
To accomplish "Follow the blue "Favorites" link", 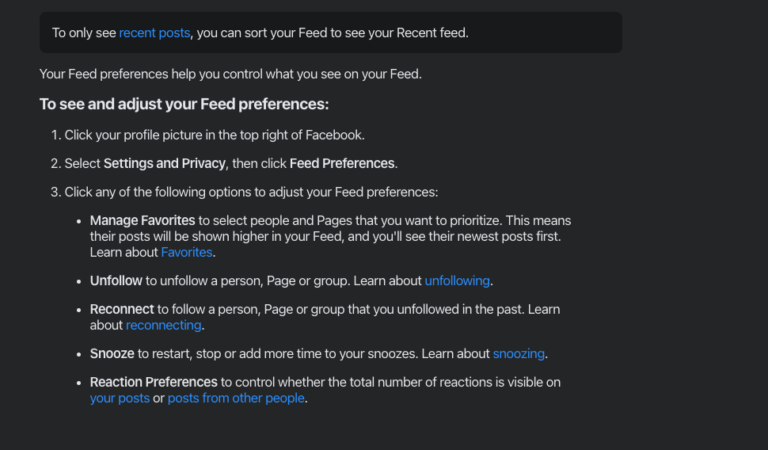I will tap(187, 252).
